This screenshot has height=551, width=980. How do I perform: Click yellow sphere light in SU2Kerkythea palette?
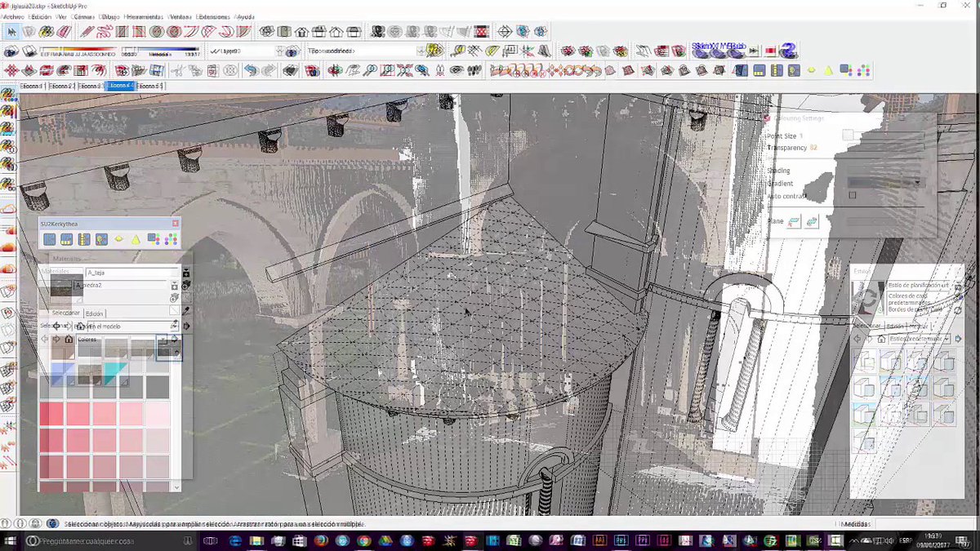tap(119, 239)
